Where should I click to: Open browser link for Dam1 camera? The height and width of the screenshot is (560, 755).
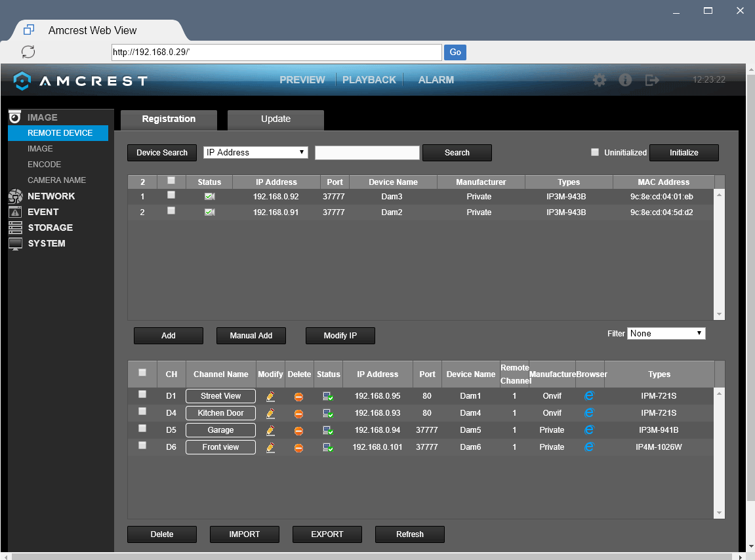pyautogui.click(x=589, y=396)
